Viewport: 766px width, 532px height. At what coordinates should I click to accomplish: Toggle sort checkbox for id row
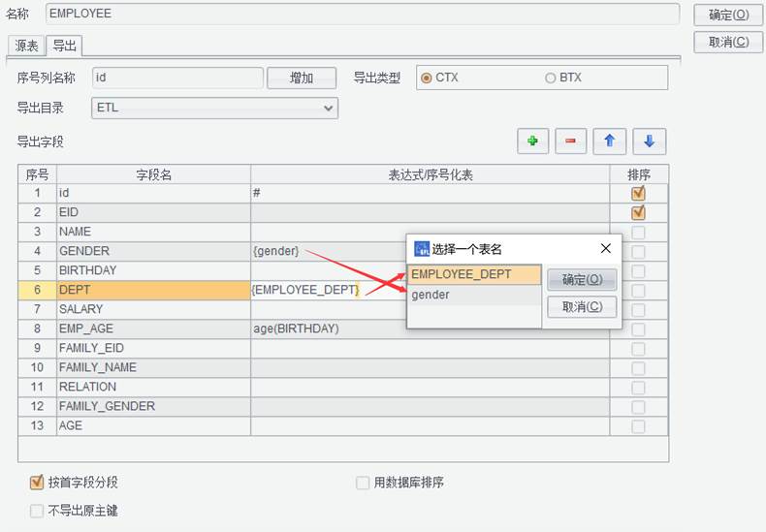[x=638, y=193]
